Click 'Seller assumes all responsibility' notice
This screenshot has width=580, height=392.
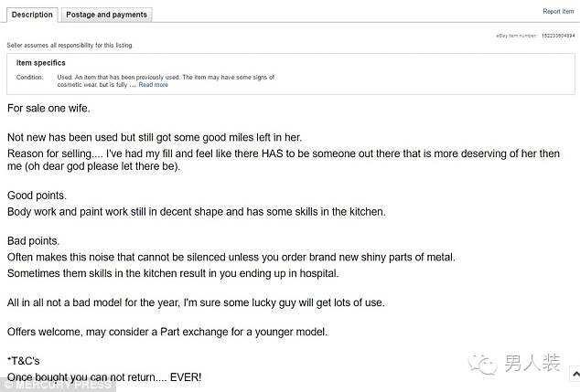(70, 45)
